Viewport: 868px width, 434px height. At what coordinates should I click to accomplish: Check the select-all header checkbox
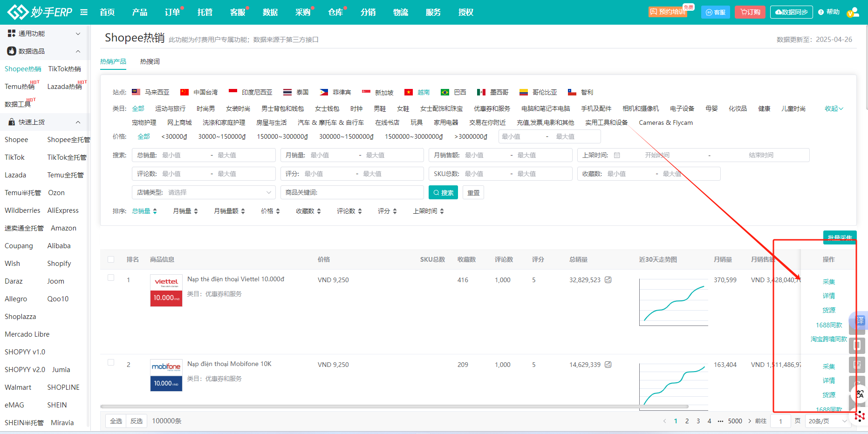coord(111,259)
